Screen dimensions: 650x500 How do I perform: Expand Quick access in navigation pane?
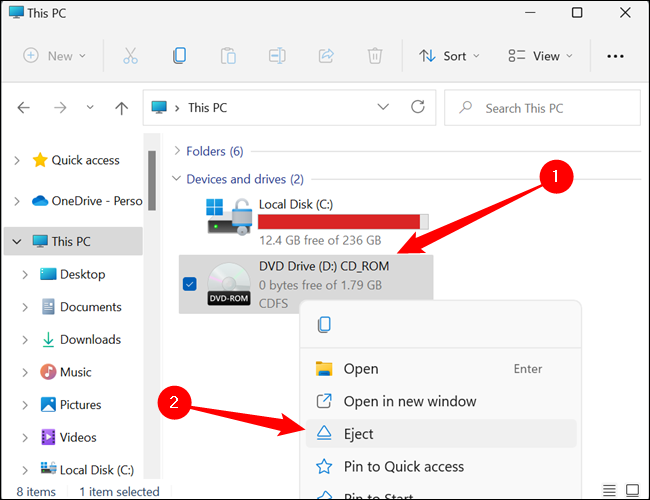click(x=15, y=160)
